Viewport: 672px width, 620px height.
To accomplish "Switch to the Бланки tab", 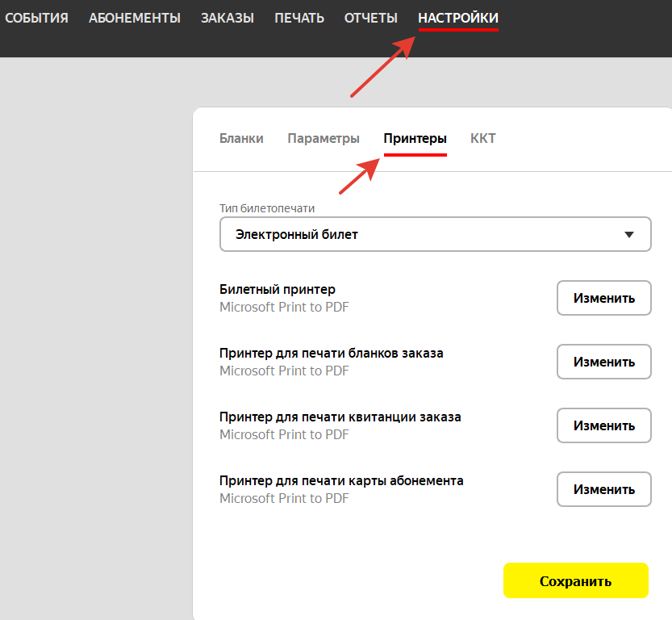I will pos(241,139).
